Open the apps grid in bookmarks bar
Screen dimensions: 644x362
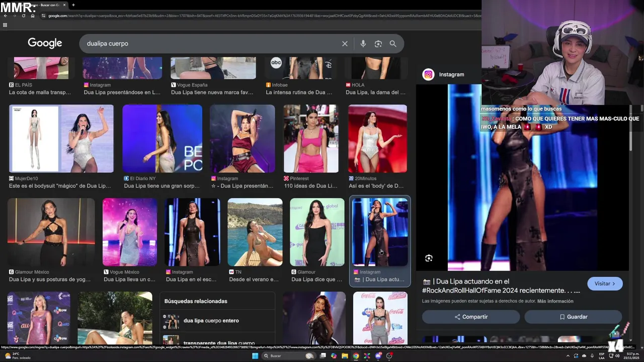pyautogui.click(x=5, y=25)
